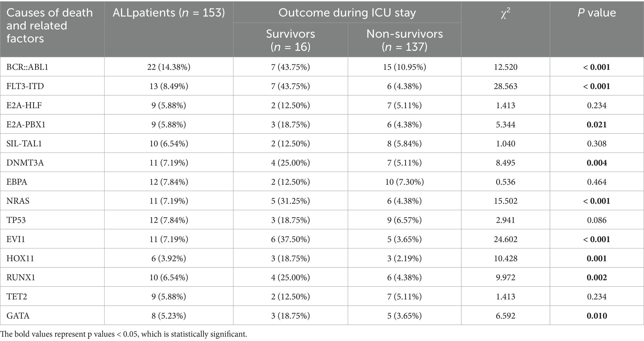Click the EVI1 chi-square value 24.602
Viewport: 644px width, 341px height.
(x=505, y=239)
